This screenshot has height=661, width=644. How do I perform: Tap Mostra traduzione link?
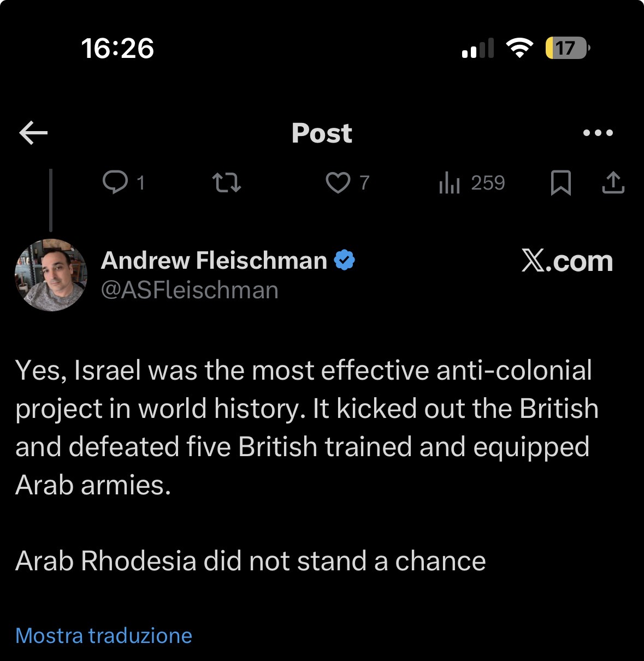[104, 635]
